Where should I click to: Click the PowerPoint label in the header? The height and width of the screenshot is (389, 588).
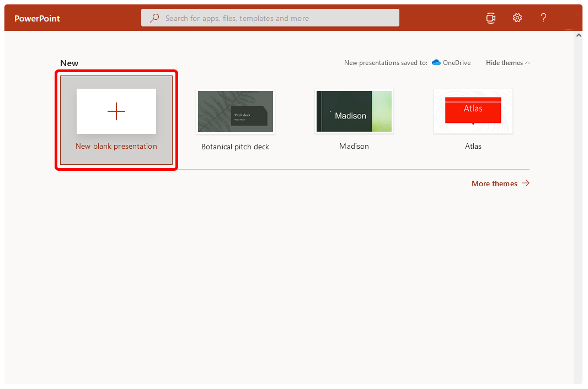click(x=37, y=18)
